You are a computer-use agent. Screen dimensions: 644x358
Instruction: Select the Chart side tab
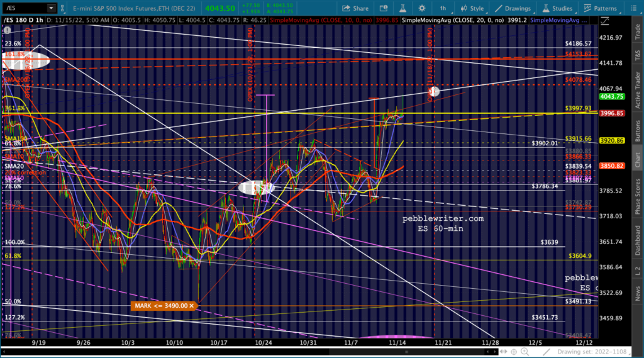638,159
